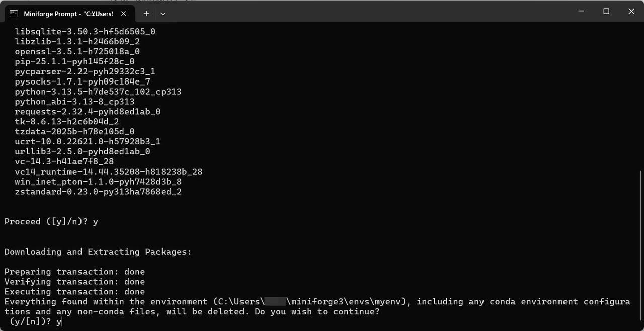Click the empty title bar area beside the dropdown
The image size is (644, 331).
click(x=367, y=11)
